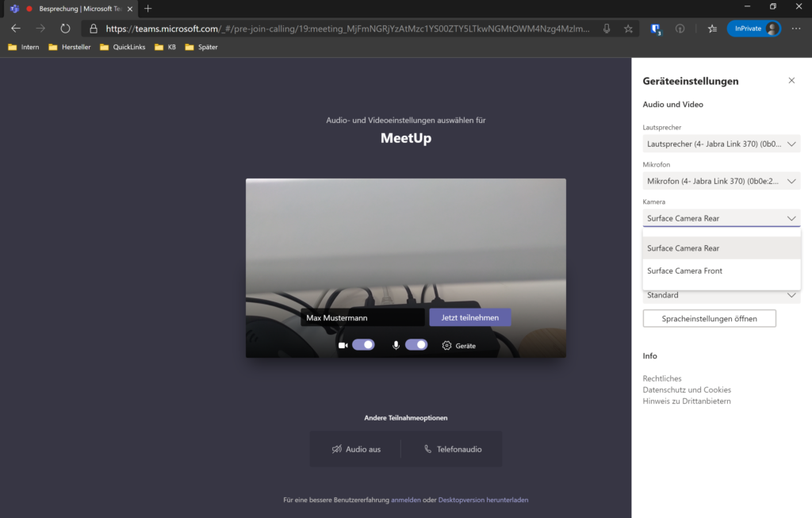The image size is (812, 518).
Task: Open Geräte settings via gear icon
Action: coord(459,346)
